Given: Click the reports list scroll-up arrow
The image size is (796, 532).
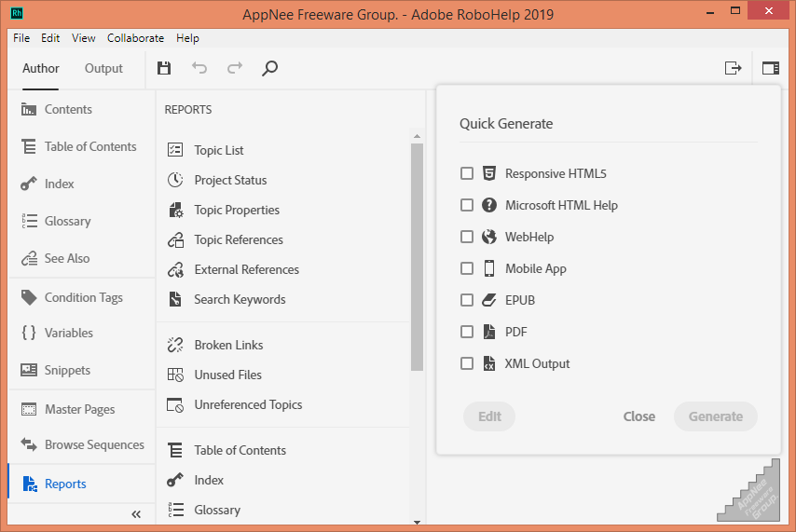Looking at the screenshot, I should pos(417,136).
